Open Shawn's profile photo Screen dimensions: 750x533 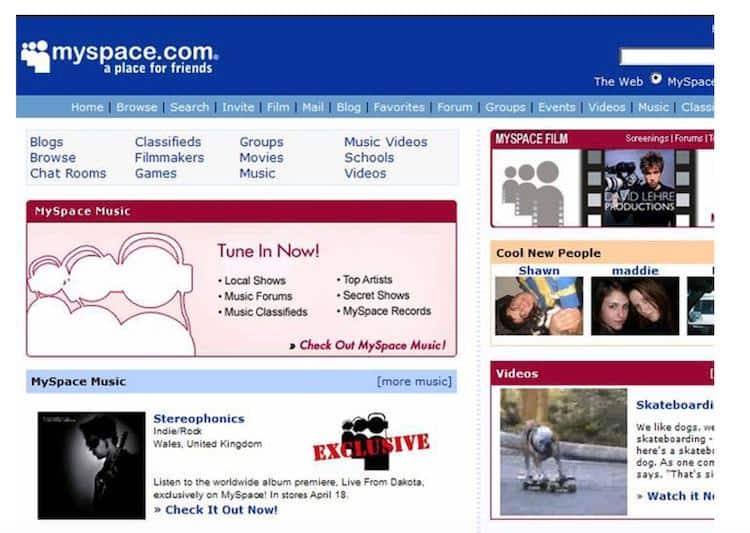539,306
